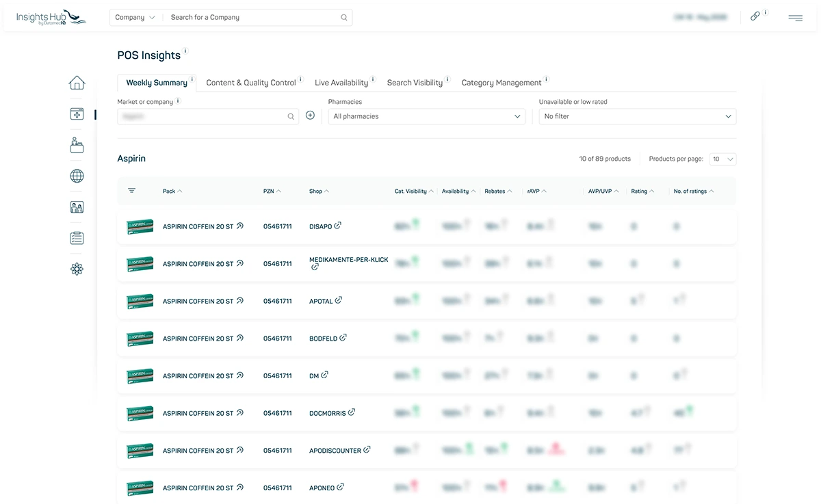821x504 pixels.
Task: Click Aspirin product thumbnail in BODFELD row
Action: point(140,338)
